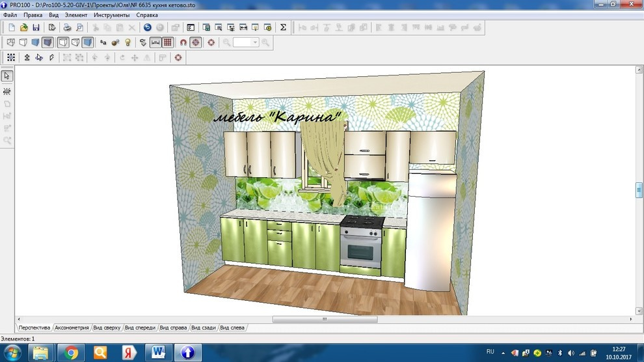
Task: Open a project with the folder icon
Action: (24, 27)
